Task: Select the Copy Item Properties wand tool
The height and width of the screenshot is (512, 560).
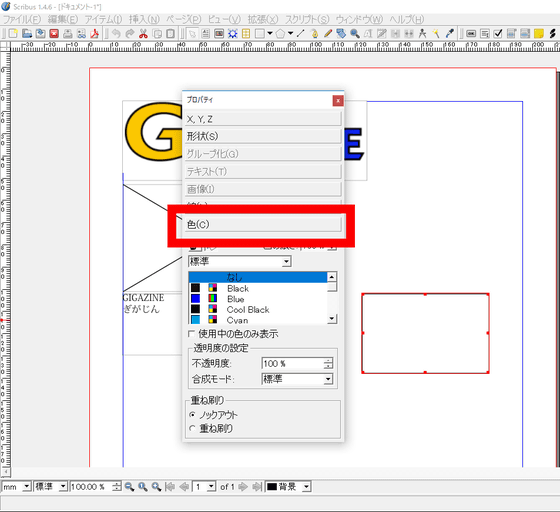Action: pos(436,34)
